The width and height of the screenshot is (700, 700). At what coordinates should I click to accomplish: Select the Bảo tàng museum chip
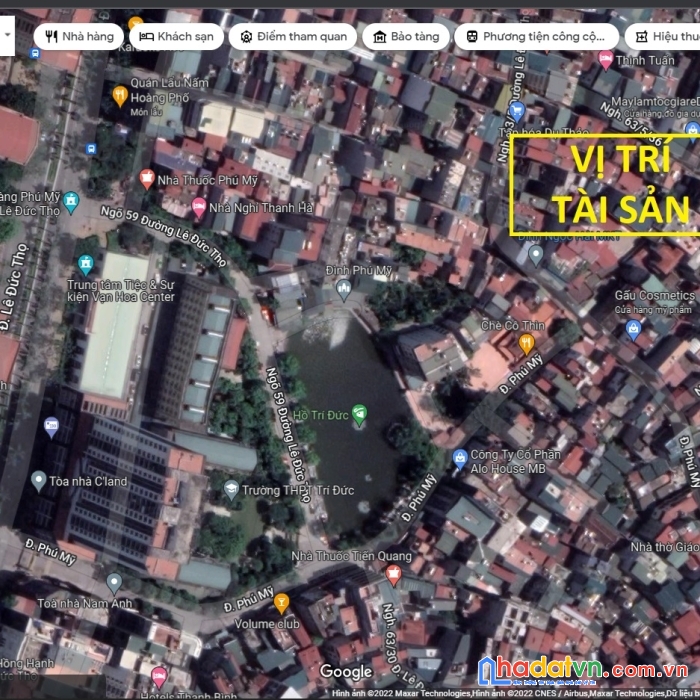click(x=406, y=37)
